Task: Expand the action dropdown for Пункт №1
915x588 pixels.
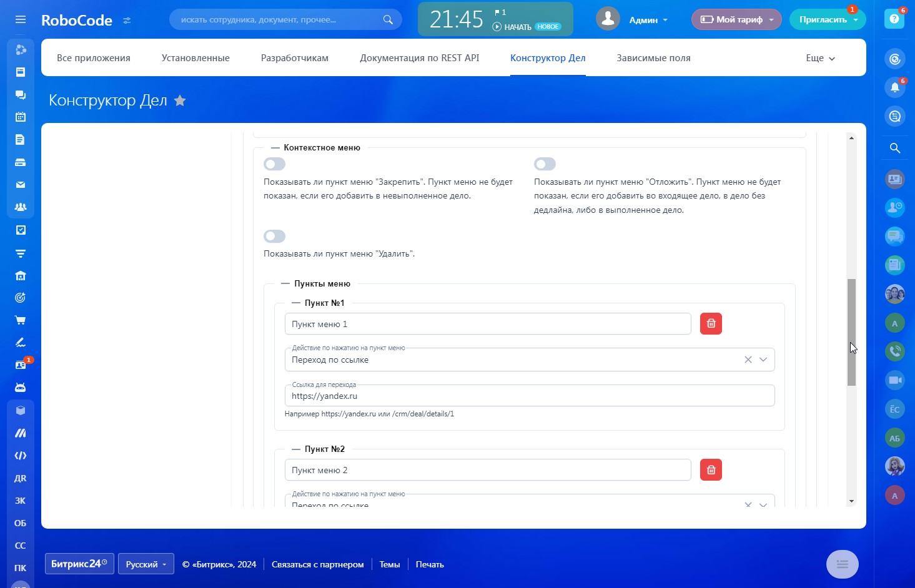Action: 763,360
